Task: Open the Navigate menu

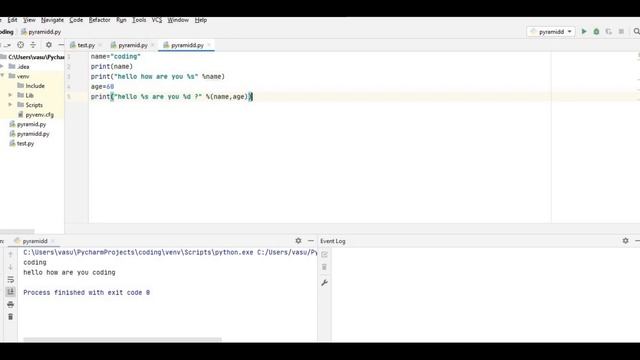Action: tap(52, 20)
